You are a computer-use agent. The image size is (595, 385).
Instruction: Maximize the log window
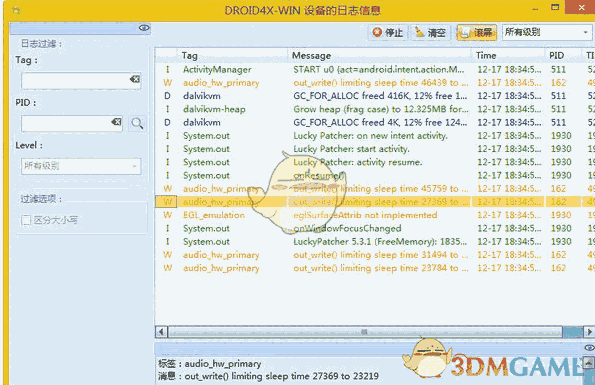pyautogui.click(x=555, y=7)
